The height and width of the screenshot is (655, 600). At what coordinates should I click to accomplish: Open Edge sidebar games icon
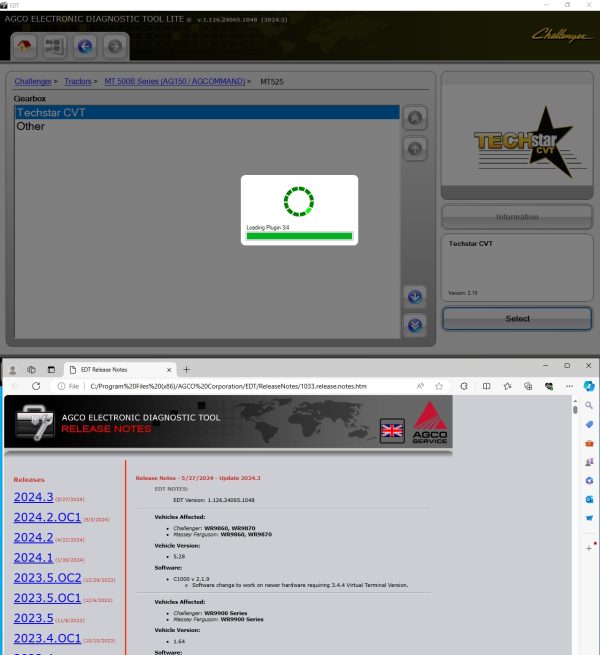pos(589,462)
